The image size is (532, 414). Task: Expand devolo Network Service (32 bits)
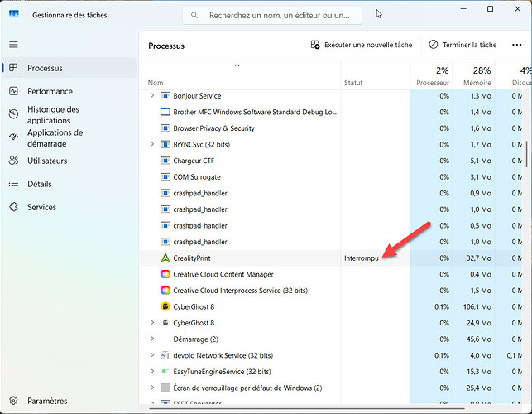click(x=152, y=355)
